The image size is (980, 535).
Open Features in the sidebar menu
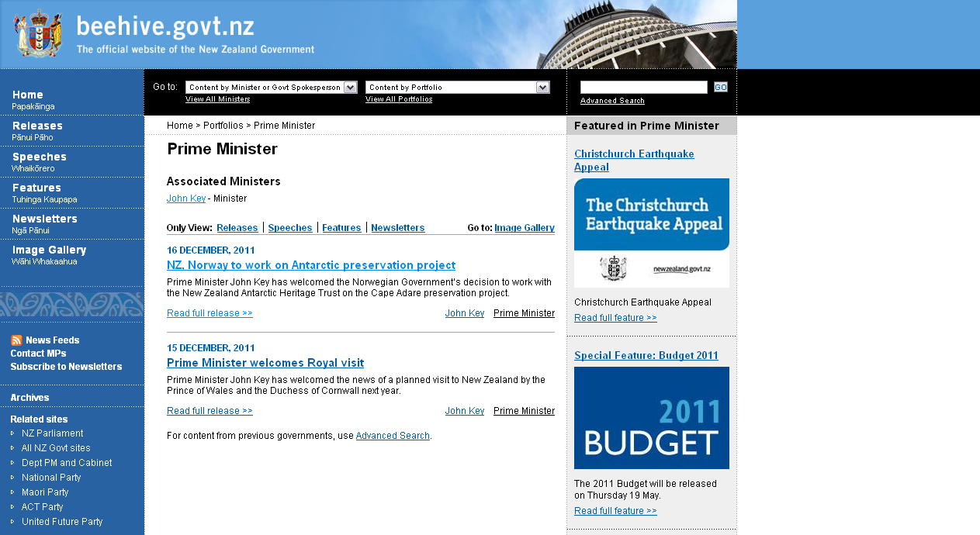click(36, 188)
